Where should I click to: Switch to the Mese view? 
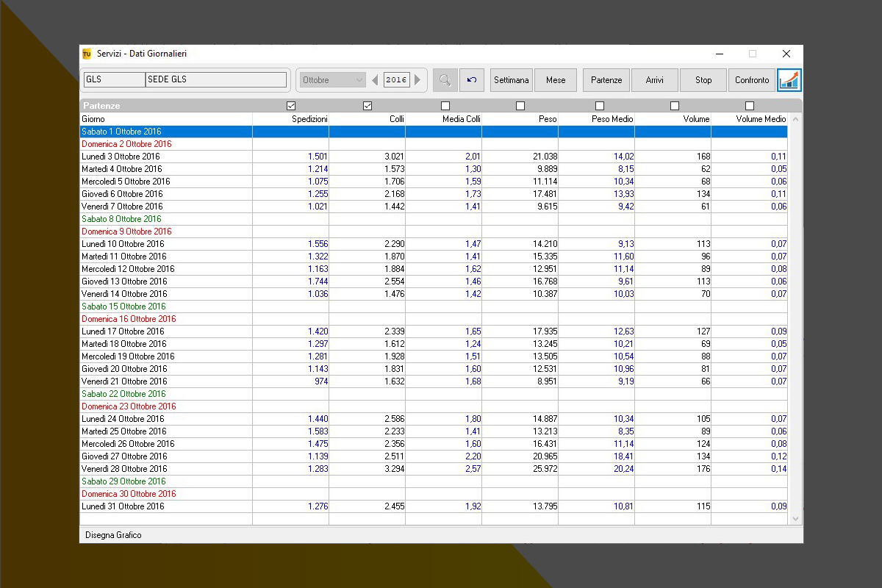[x=556, y=80]
